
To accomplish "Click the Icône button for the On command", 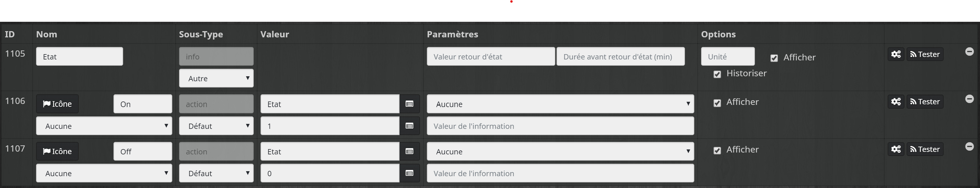I will (58, 104).
